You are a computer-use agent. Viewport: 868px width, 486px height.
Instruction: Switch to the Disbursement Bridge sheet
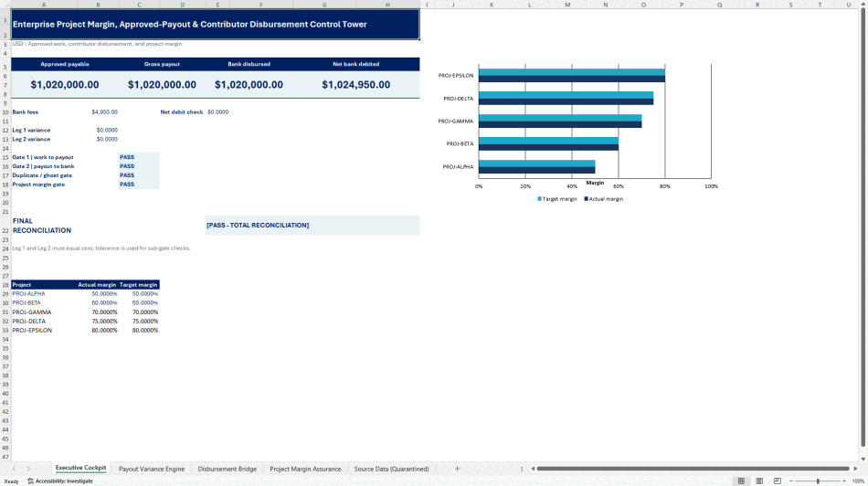(x=227, y=469)
